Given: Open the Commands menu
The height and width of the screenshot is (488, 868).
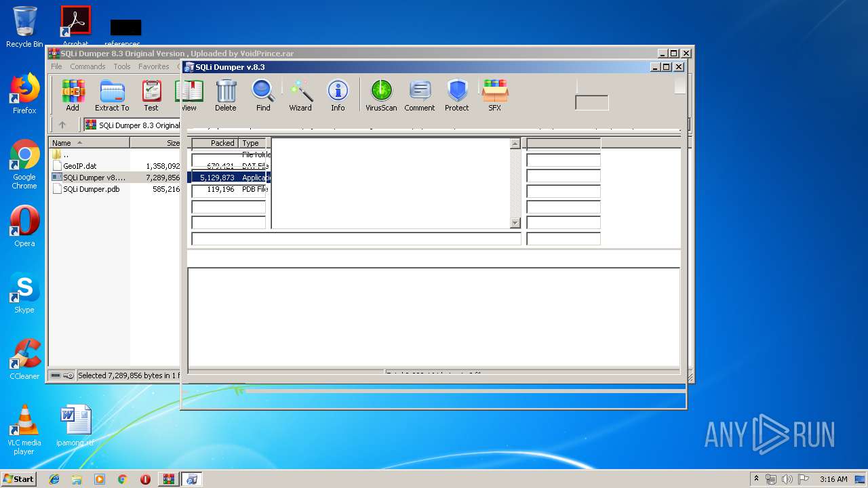Looking at the screenshot, I should pos(87,66).
